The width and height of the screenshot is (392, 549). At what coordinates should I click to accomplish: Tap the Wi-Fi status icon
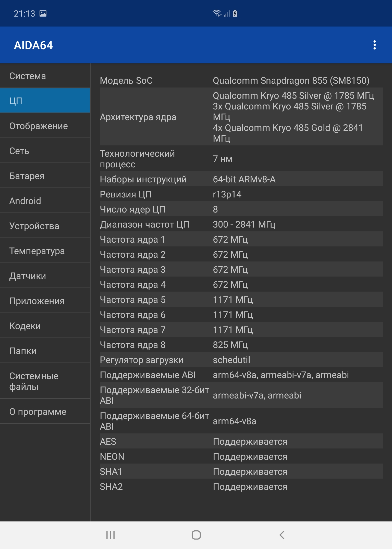(x=217, y=13)
